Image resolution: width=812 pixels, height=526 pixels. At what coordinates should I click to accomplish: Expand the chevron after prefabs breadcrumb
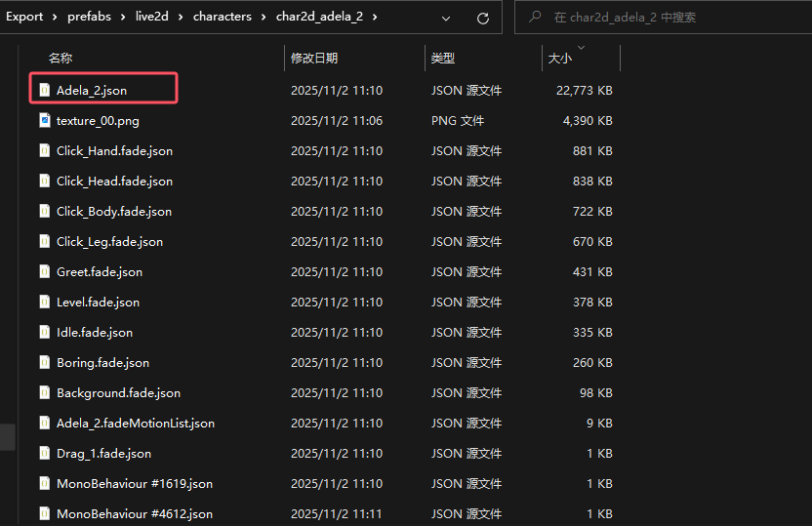(123, 18)
